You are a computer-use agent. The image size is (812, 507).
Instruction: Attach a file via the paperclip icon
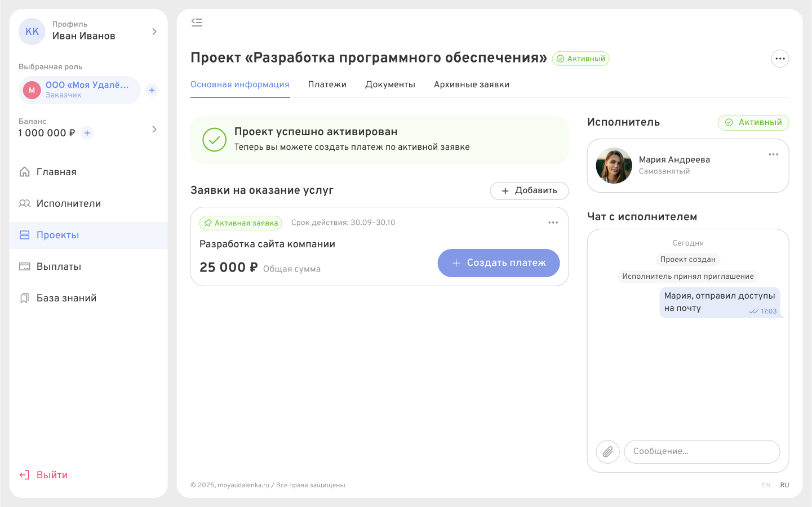pos(607,451)
